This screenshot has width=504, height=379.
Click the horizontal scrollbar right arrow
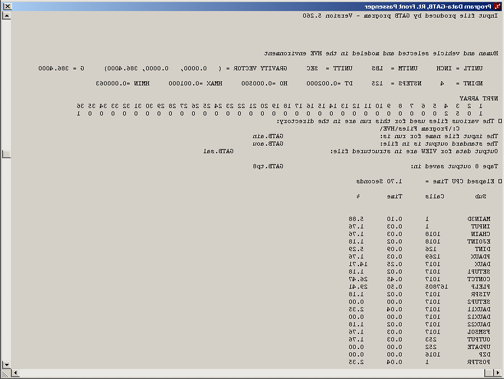click(498, 373)
